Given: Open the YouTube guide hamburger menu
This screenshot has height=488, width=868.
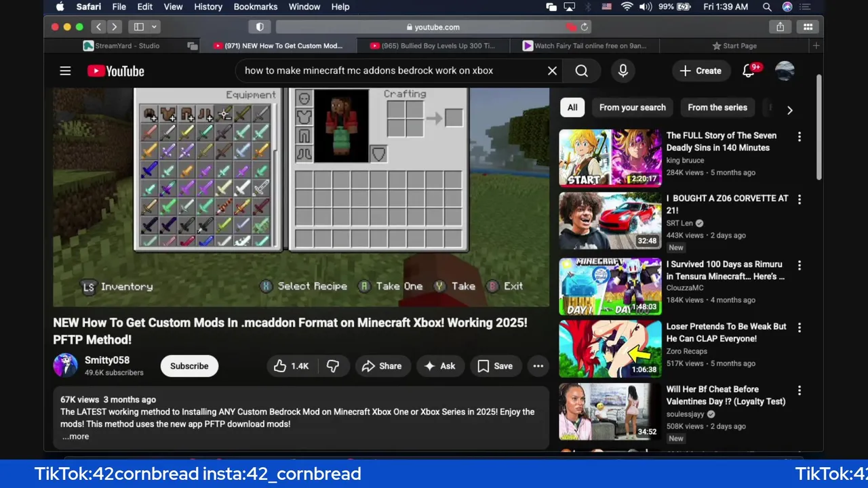Looking at the screenshot, I should (x=65, y=70).
